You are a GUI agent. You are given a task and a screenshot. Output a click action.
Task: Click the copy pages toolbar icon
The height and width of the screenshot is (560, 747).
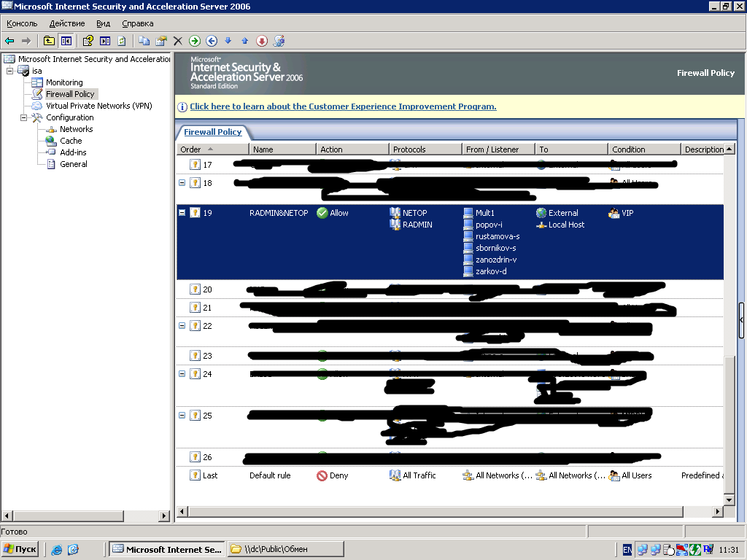(144, 41)
